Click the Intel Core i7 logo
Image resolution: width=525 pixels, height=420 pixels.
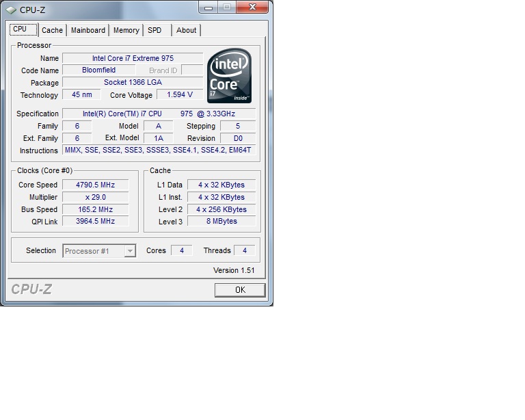(230, 76)
